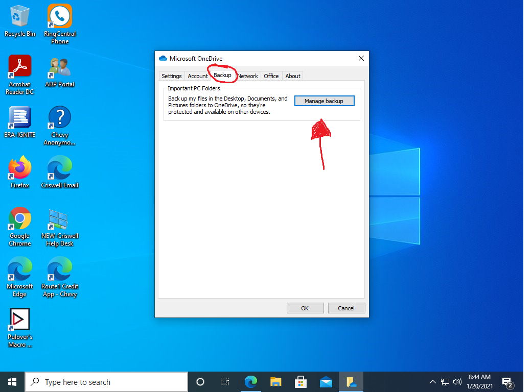The width and height of the screenshot is (532, 392).
Task: Select the Chevy Anonymo... shortcut icon
Action: pyautogui.click(x=59, y=126)
